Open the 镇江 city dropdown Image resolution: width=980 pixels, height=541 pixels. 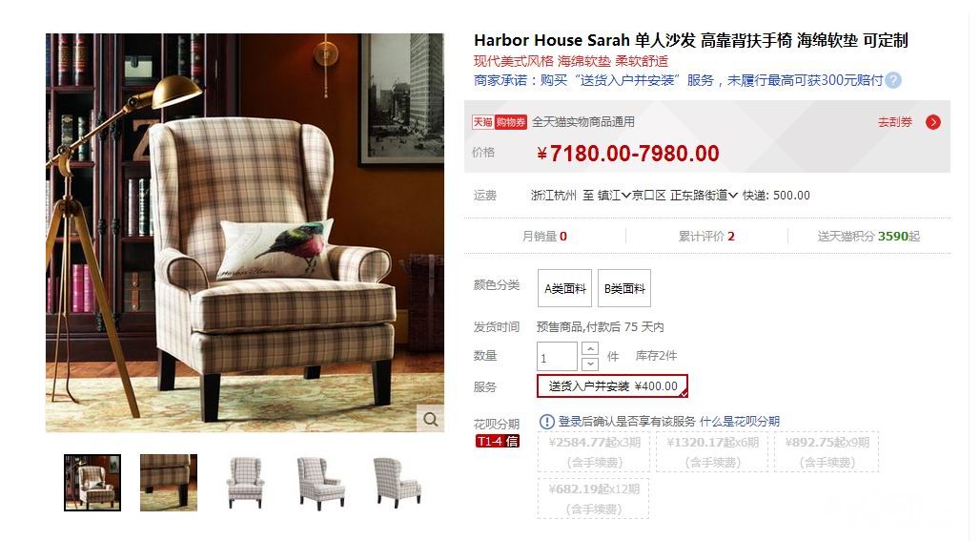tap(614, 196)
